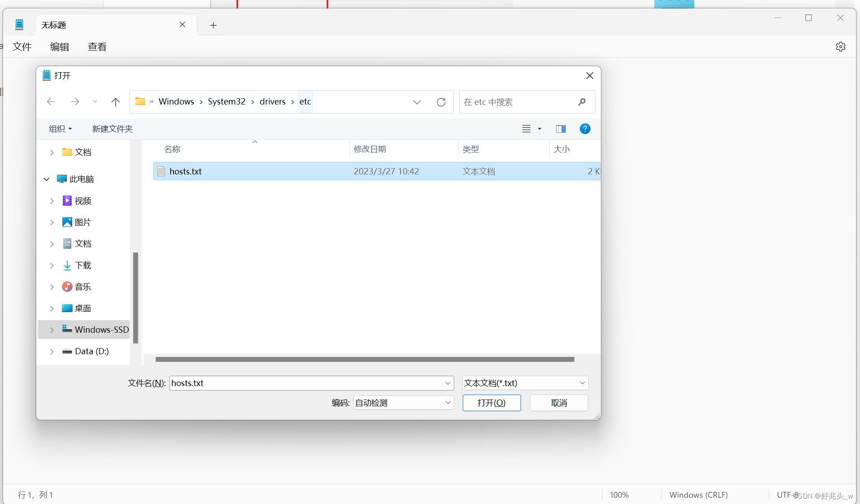
Task: Expand the address bar history dropdown
Action: pos(417,102)
